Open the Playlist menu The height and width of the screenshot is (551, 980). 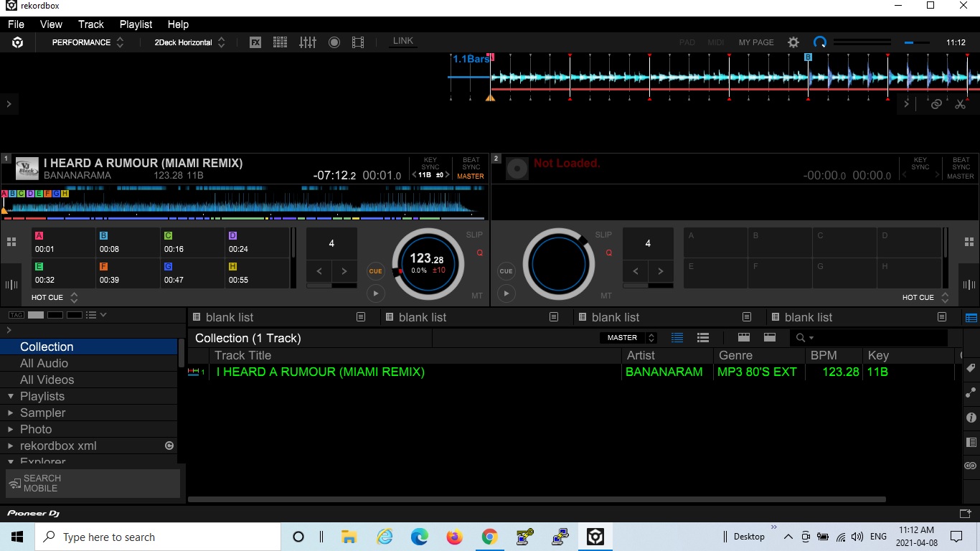click(x=136, y=24)
